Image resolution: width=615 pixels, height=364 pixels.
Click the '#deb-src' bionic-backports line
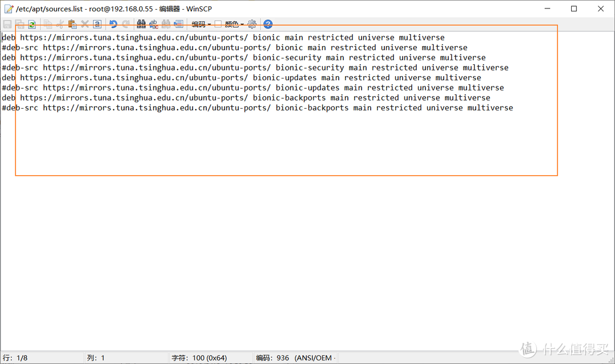pos(257,107)
